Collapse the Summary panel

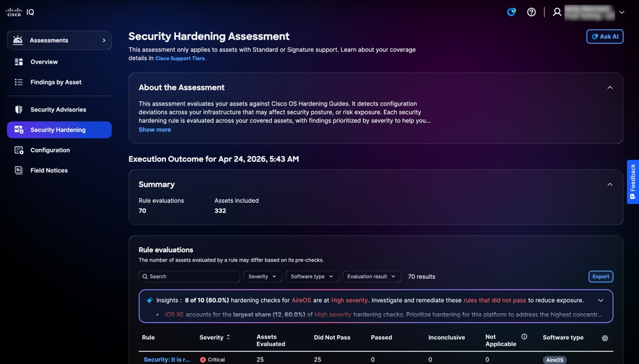pos(610,185)
